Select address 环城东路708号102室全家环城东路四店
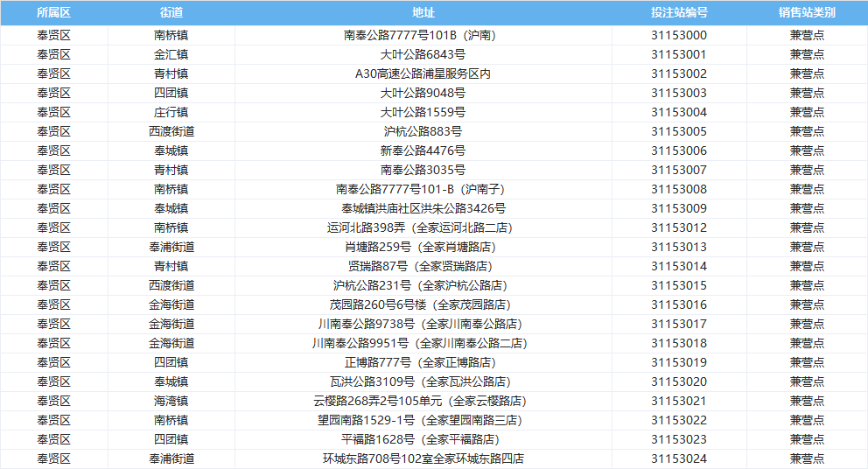 (423, 459)
